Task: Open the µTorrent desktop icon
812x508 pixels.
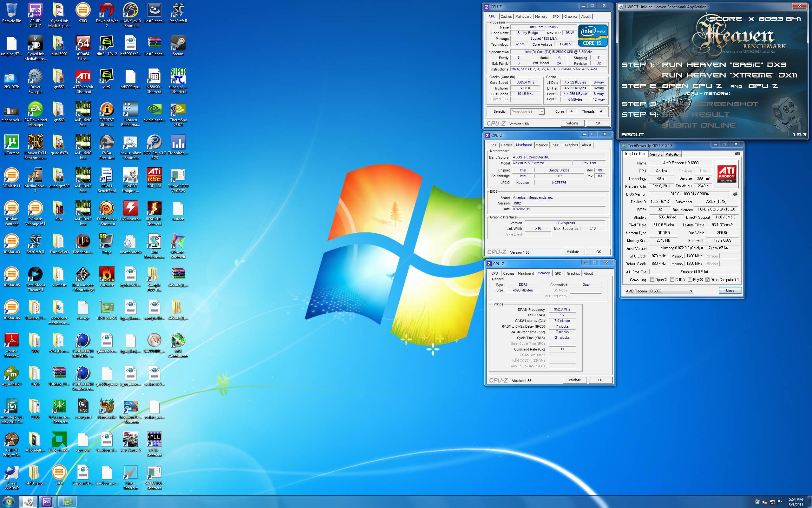Action: point(11,145)
